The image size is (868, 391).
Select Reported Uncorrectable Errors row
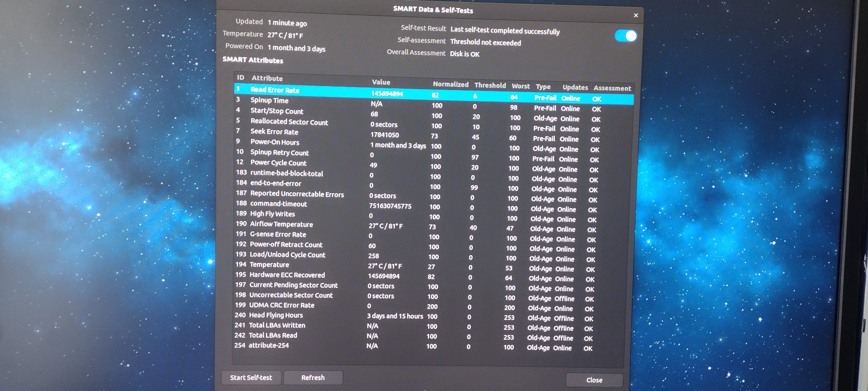click(x=432, y=196)
